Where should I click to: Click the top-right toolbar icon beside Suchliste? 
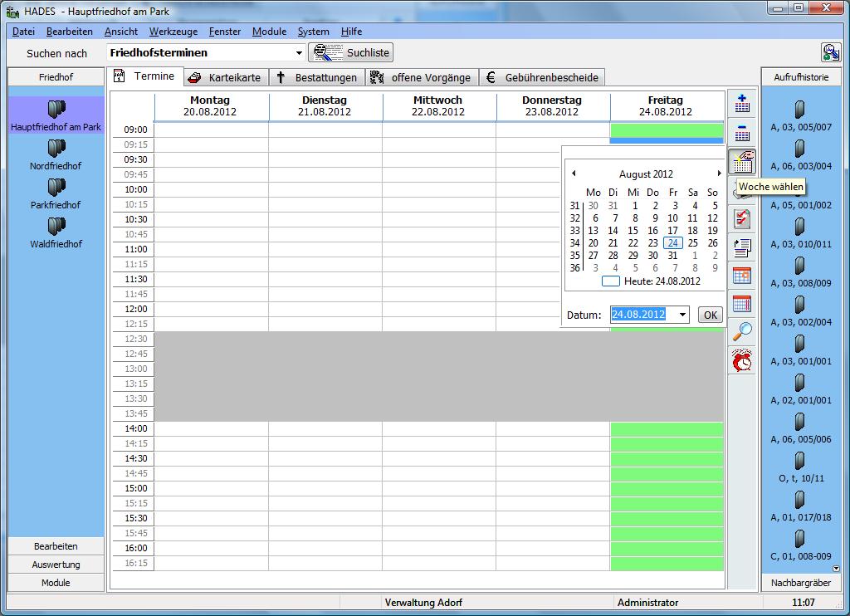coord(830,52)
